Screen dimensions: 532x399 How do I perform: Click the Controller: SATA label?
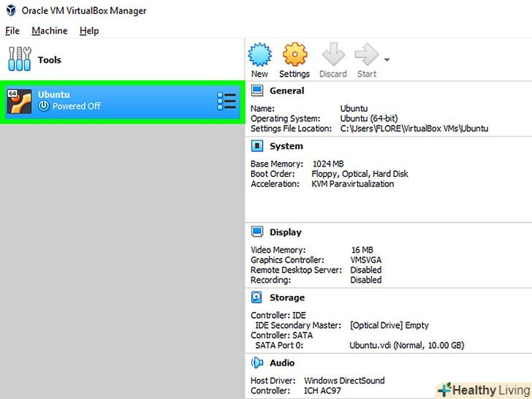(281, 335)
